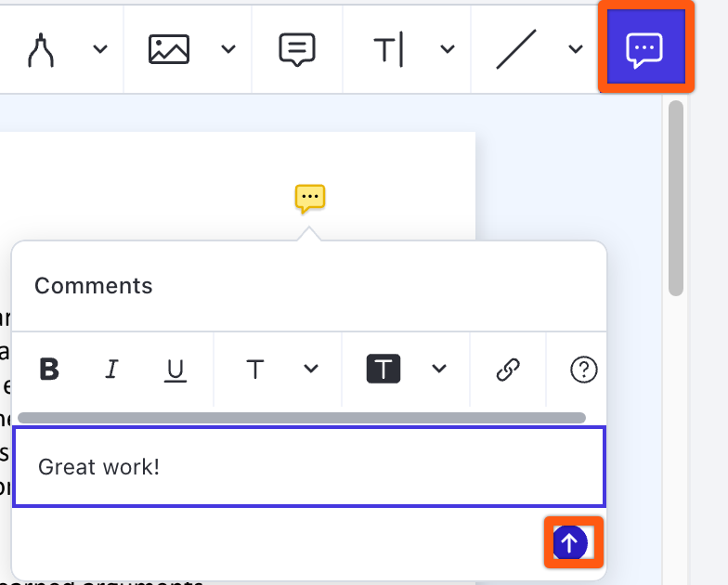The image size is (728, 585).
Task: Click the highlighted comment tool button
Action: click(x=644, y=50)
